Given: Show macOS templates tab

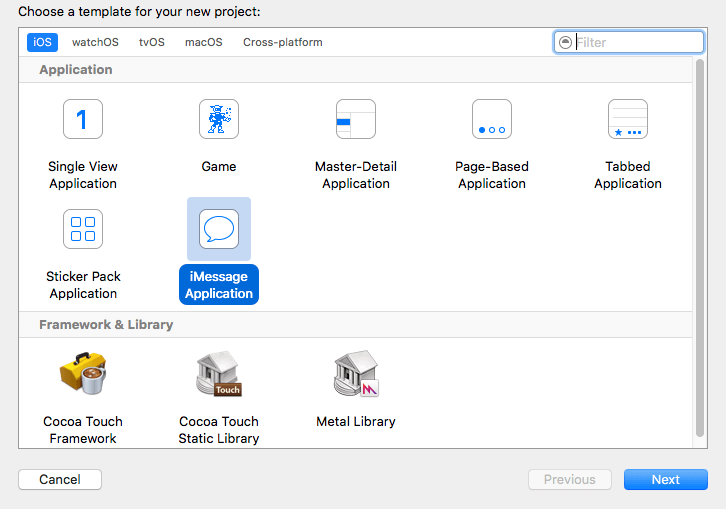Looking at the screenshot, I should tap(204, 42).
